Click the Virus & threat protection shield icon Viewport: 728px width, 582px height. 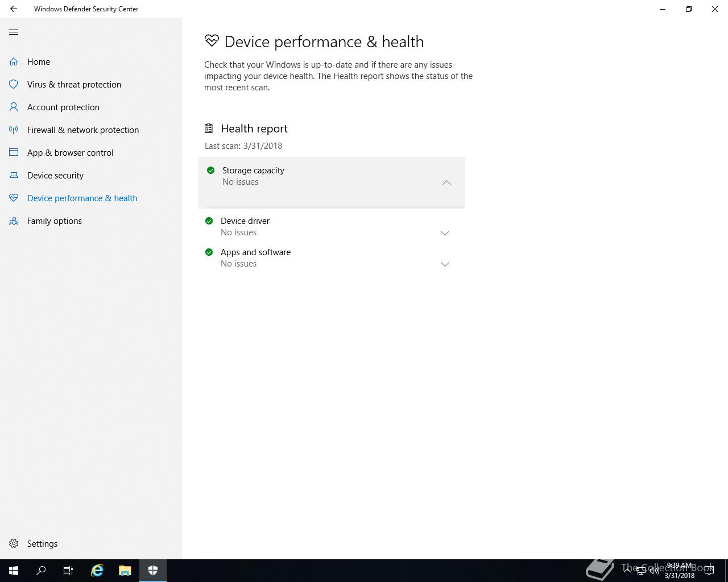pos(14,84)
